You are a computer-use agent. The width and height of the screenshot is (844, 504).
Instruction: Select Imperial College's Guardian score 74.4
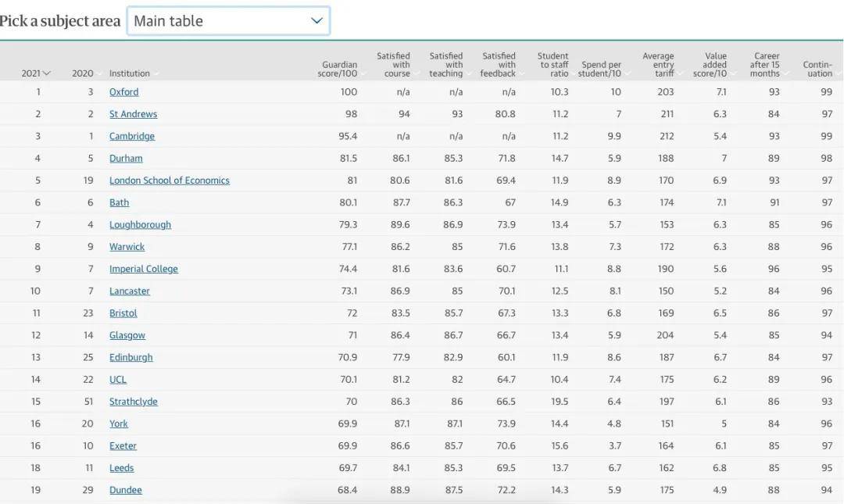click(348, 269)
